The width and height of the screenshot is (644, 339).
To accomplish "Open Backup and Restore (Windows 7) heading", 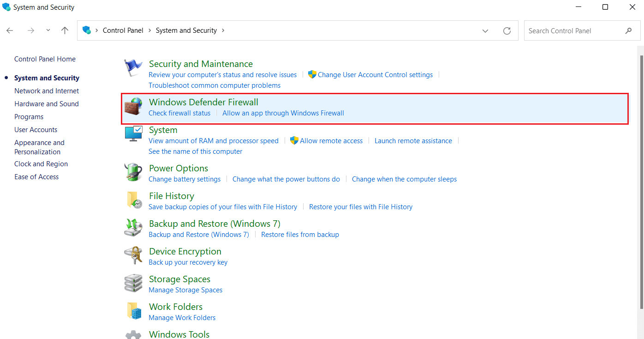I will click(215, 224).
